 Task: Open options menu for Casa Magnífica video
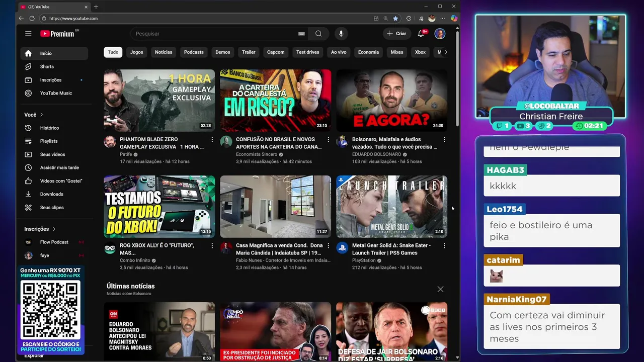[328, 246]
